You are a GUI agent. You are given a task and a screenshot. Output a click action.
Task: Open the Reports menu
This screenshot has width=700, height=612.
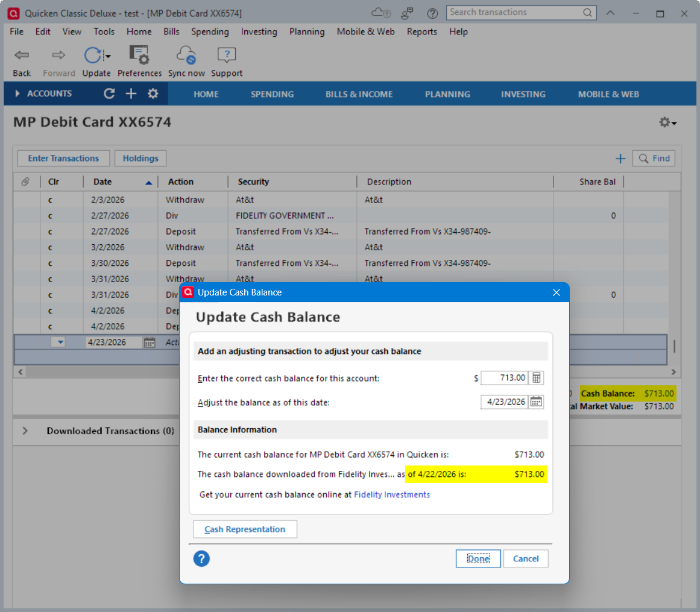point(421,32)
